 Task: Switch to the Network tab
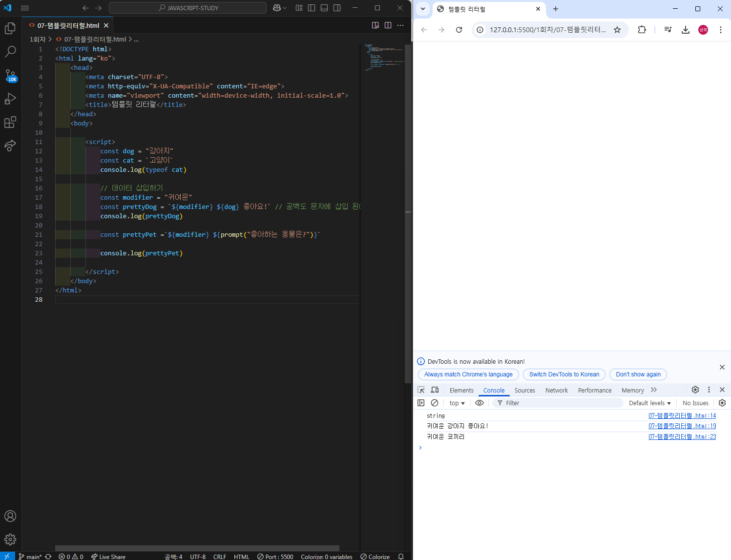557,390
